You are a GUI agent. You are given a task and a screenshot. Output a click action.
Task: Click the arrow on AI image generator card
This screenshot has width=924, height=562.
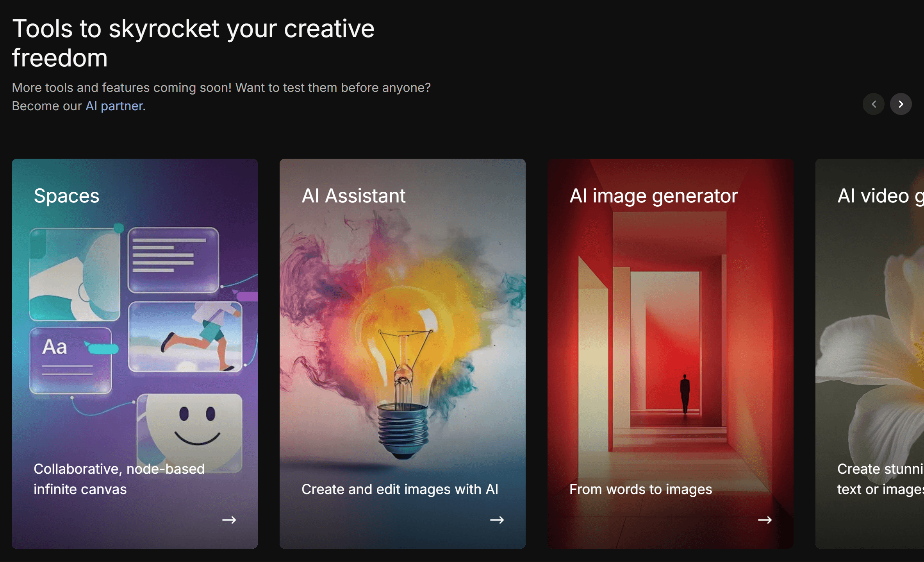[x=765, y=520]
